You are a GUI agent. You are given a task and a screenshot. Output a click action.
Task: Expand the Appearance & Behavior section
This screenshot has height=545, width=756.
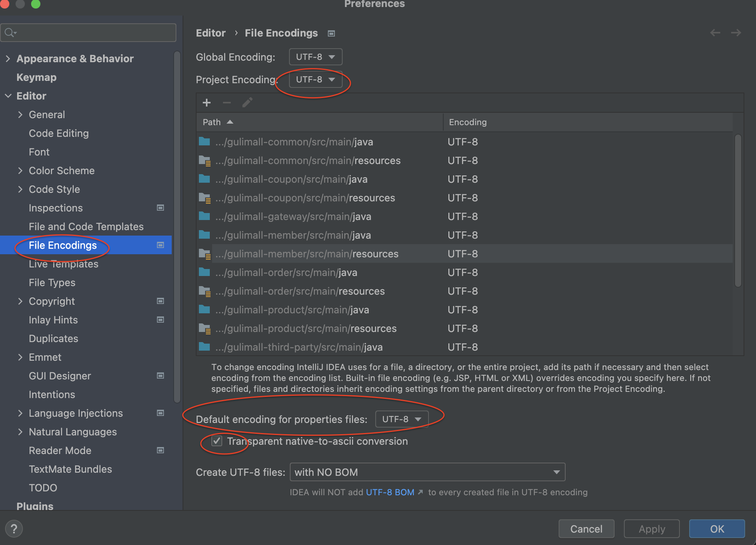8,59
